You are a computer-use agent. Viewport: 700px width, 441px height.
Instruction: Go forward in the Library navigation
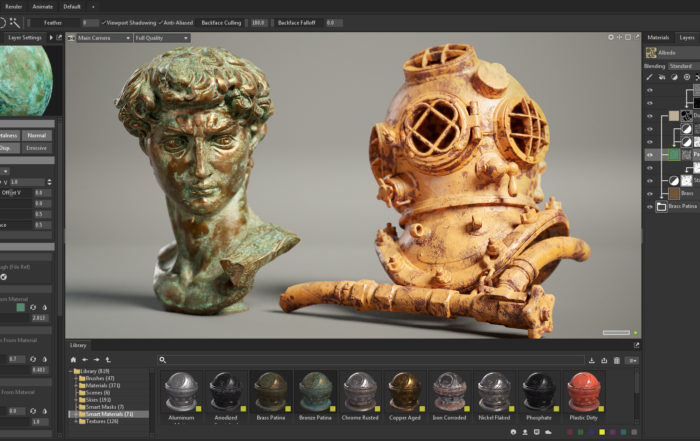pos(96,360)
